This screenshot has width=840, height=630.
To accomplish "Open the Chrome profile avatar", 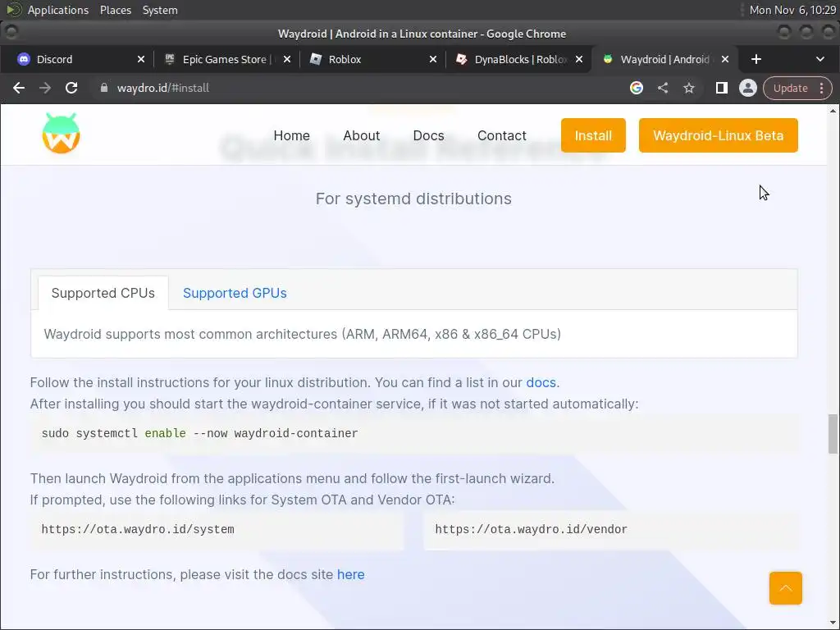I will click(747, 88).
